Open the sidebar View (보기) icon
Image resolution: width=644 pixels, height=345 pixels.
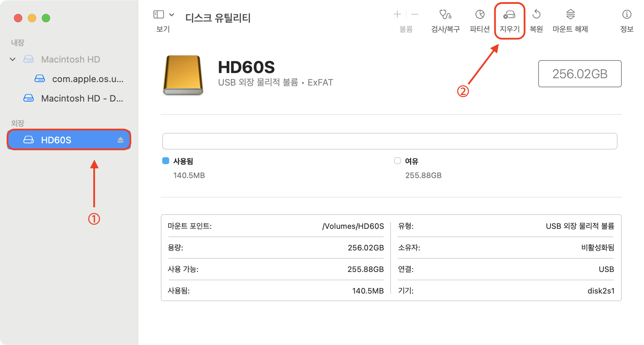pos(159,14)
